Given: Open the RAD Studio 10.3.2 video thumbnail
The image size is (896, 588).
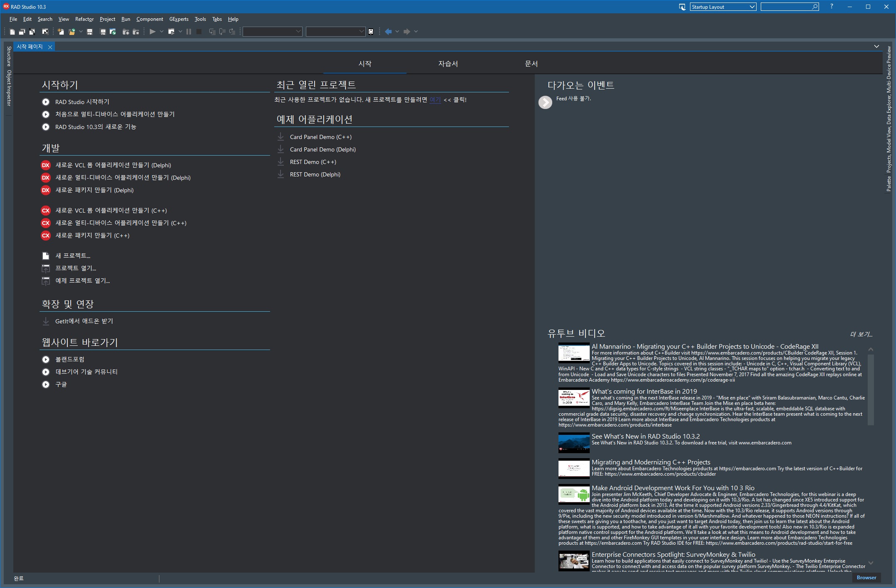Looking at the screenshot, I should click(x=574, y=443).
